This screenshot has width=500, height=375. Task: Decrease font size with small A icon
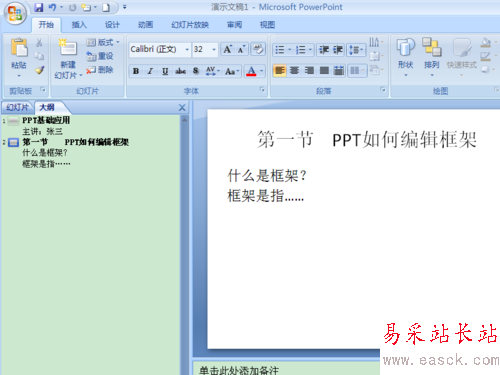241,49
